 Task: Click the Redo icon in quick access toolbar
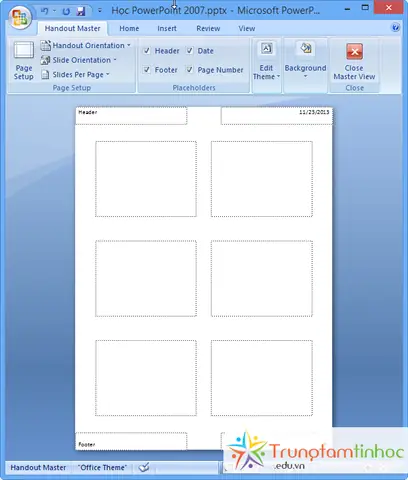tap(66, 11)
